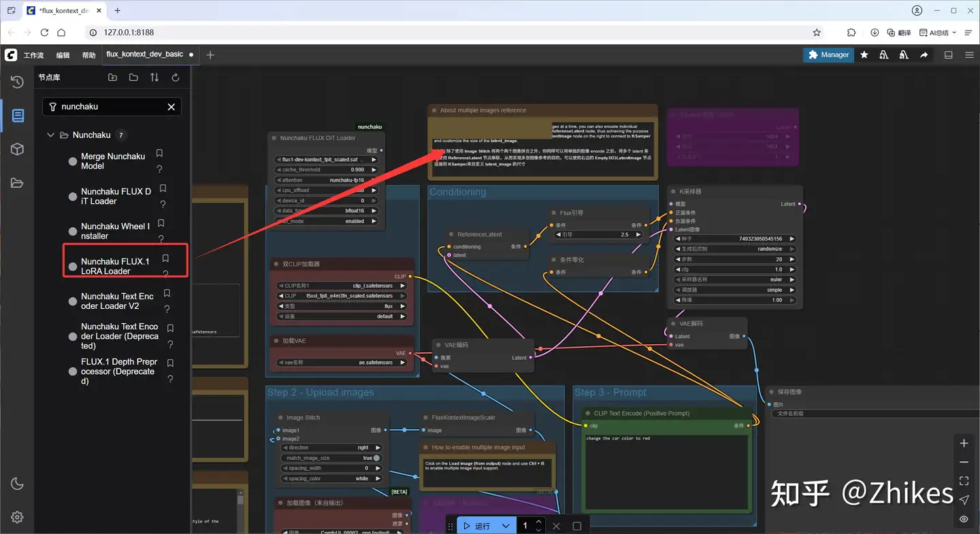The width and height of the screenshot is (980, 534).
Task: Click the 引导 2.5 value widget
Action: 599,235
